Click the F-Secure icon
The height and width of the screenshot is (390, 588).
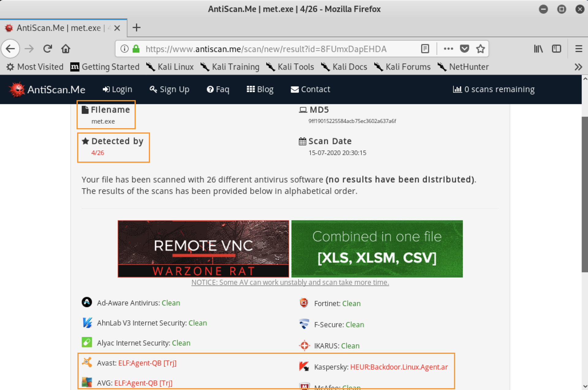(304, 324)
